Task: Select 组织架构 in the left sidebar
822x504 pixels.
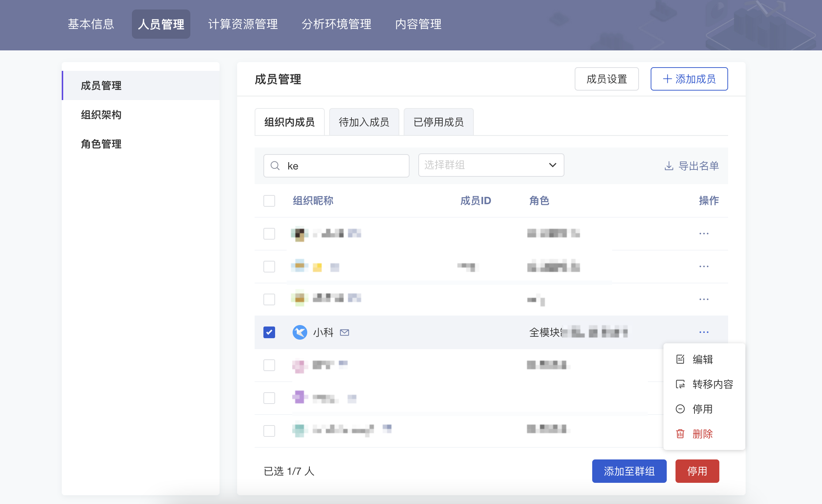Action: (x=101, y=115)
